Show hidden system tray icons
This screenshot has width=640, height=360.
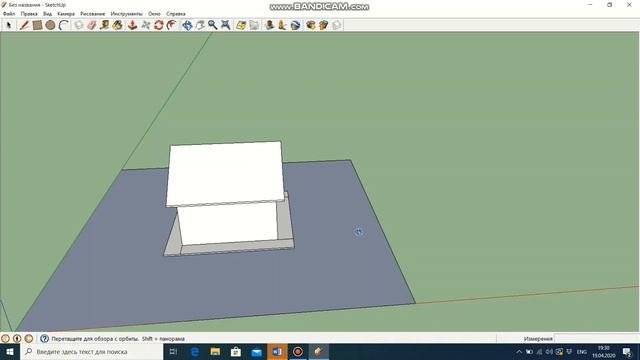click(x=519, y=352)
